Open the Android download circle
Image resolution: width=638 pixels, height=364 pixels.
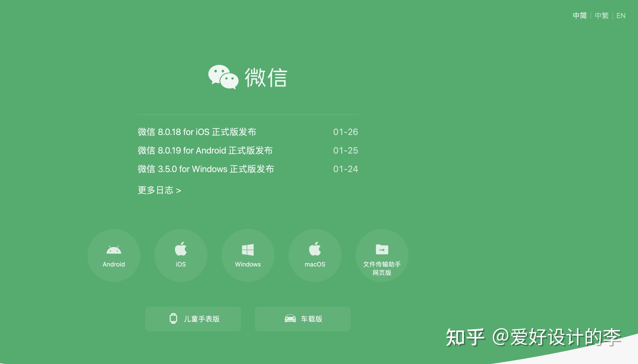coord(114,255)
